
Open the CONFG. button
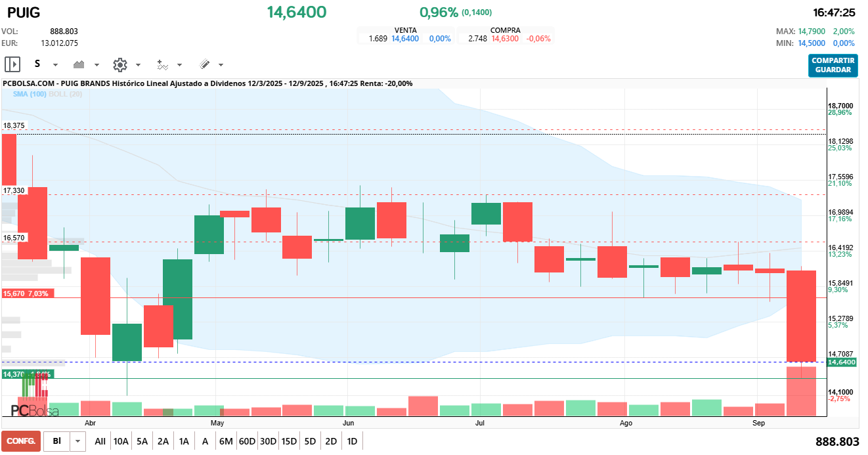point(21,441)
